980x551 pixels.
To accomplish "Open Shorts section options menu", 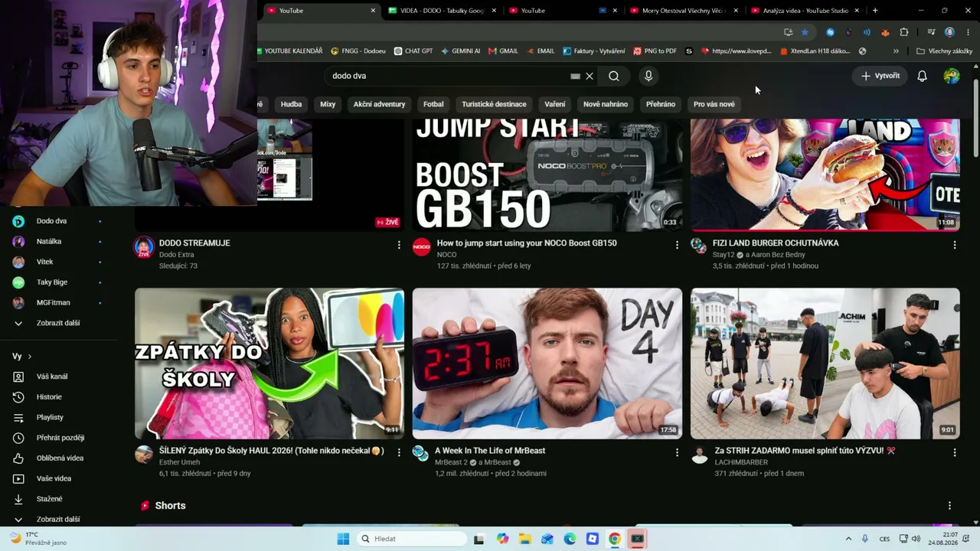I will pos(949,506).
